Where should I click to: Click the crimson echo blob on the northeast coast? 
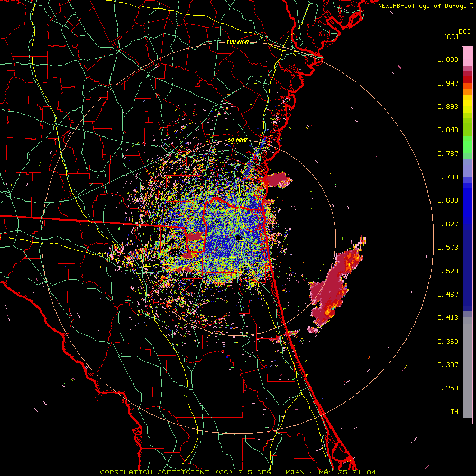click(278, 179)
